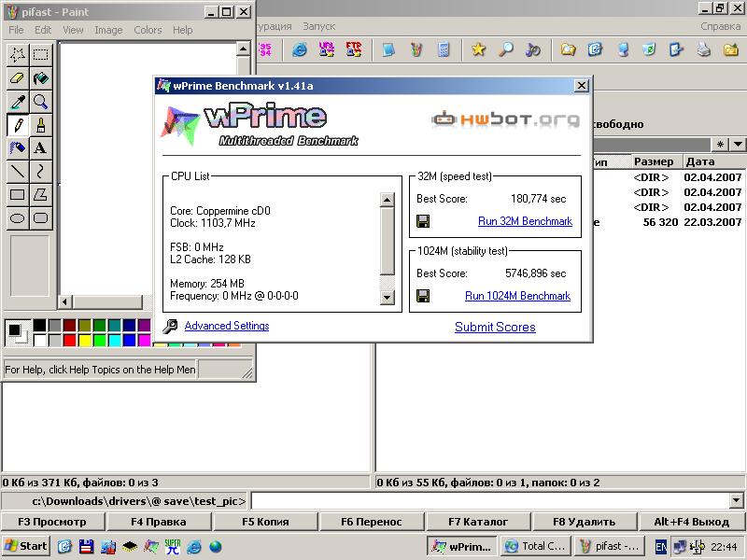Select the rectangular Select tool in Paint
Image resolution: width=747 pixels, height=560 pixels.
coord(40,54)
